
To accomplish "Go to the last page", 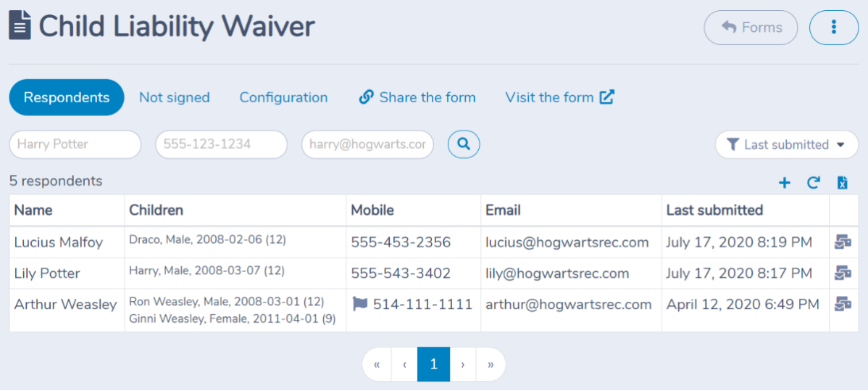I will [x=491, y=364].
